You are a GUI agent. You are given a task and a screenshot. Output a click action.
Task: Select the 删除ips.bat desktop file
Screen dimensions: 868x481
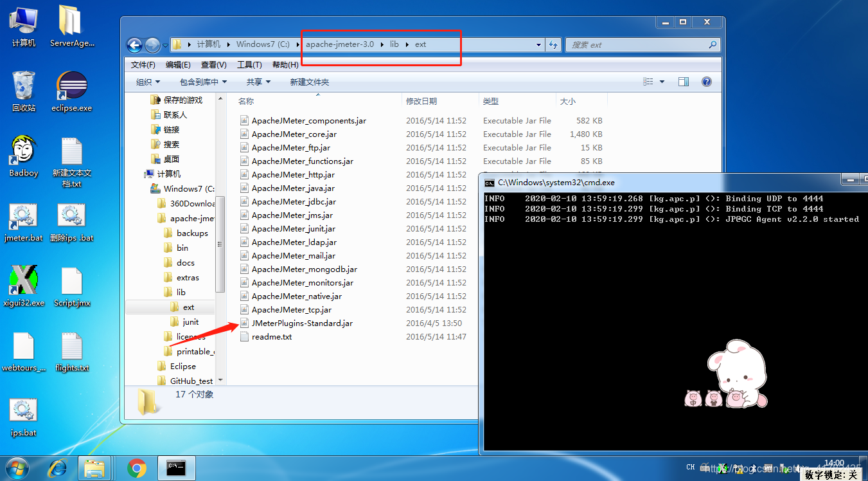pyautogui.click(x=72, y=222)
